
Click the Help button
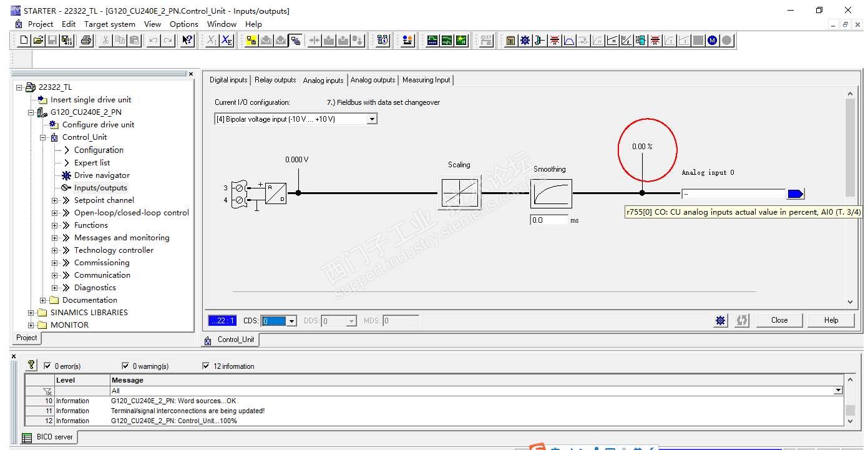tap(831, 320)
